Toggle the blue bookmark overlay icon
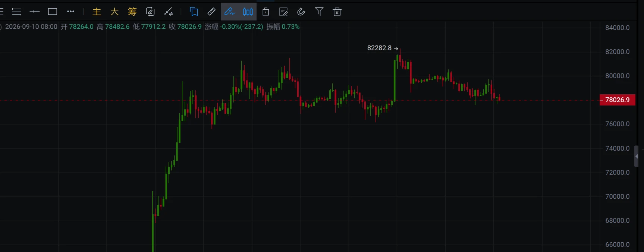Image resolution: width=644 pixels, height=252 pixels. point(194,12)
